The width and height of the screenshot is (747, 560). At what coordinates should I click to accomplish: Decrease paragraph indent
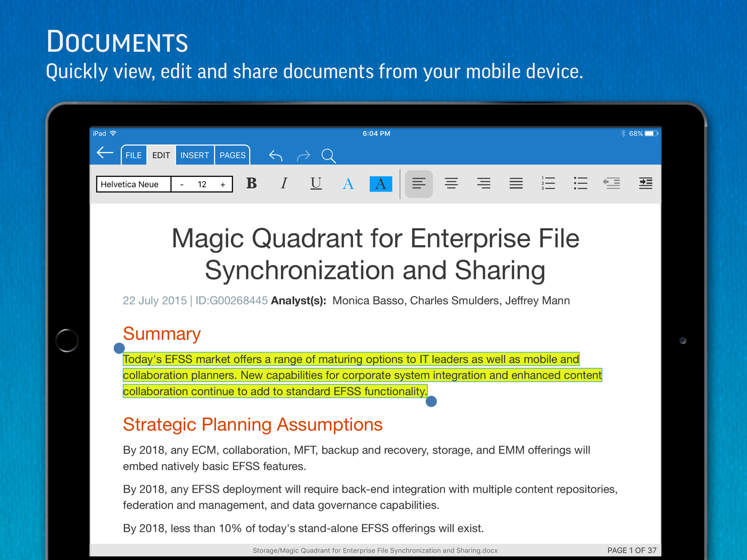click(x=612, y=183)
